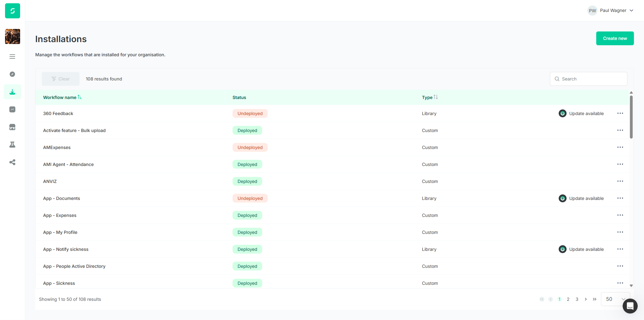Click the Library type for 360 Feedback
The width and height of the screenshot is (644, 320).
(429, 113)
